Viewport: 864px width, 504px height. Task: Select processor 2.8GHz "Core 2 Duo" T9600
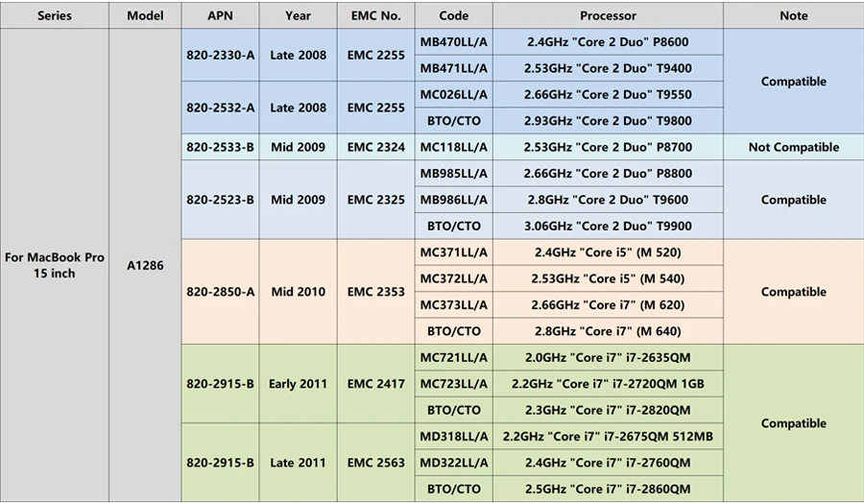608,200
